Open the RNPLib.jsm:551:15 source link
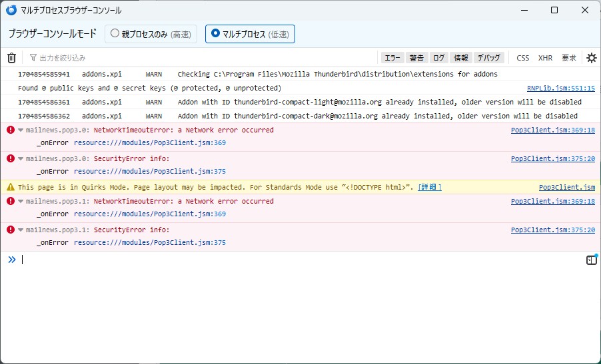Image resolution: width=601 pixels, height=364 pixels. [560, 88]
